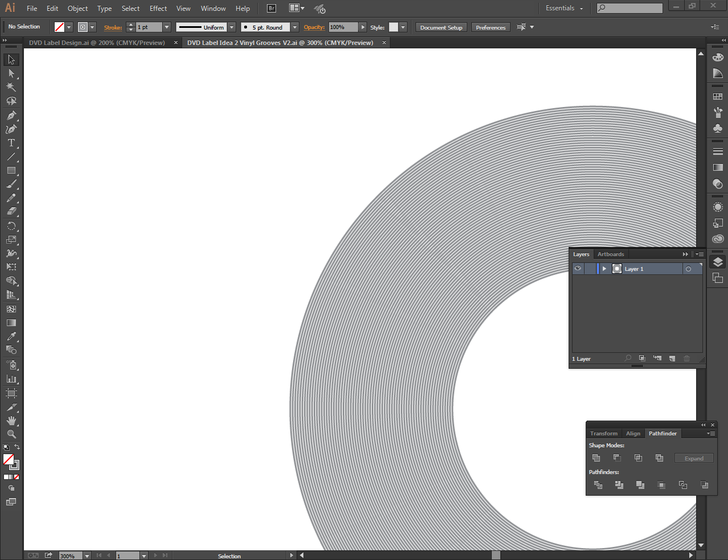Hide Layer 1 with the eye icon

pyautogui.click(x=578, y=269)
